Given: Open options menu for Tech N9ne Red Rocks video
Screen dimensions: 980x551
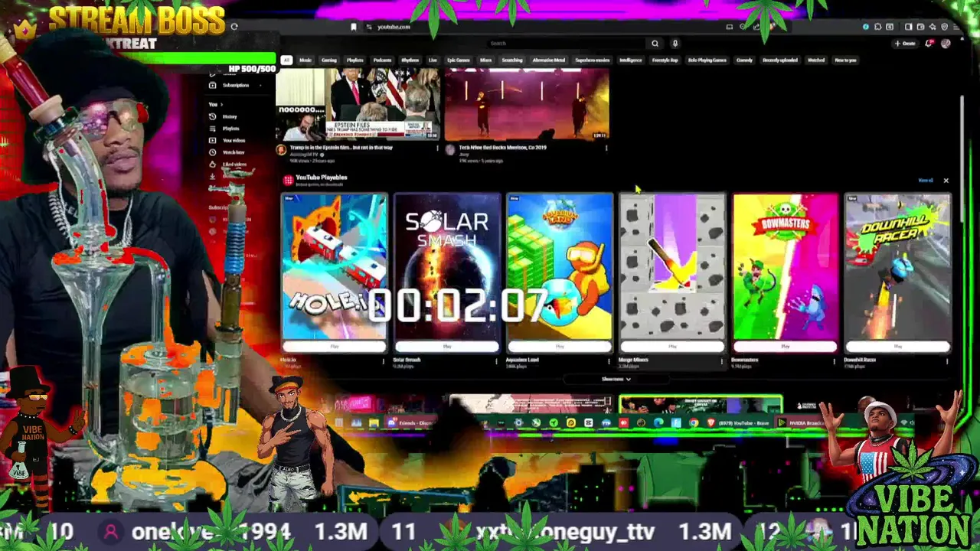Looking at the screenshot, I should (606, 148).
